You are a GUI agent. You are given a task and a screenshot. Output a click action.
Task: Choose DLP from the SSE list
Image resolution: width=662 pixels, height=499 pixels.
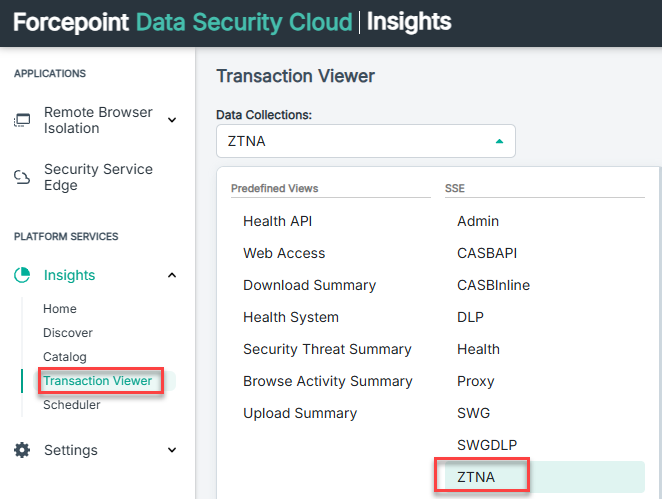[470, 317]
